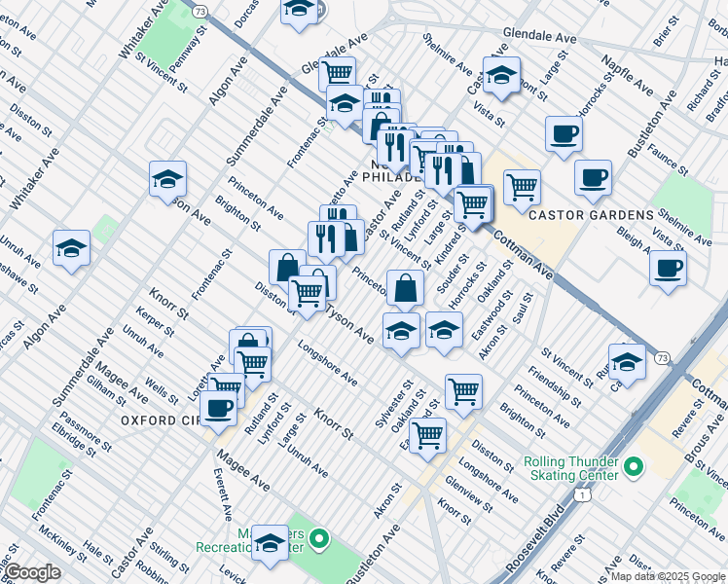Click the shopping bag marker left of Disston St label

click(283, 269)
